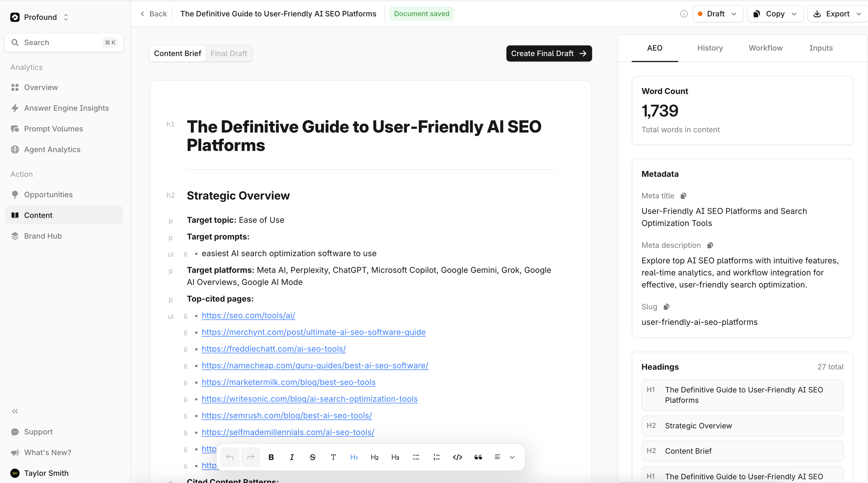Screen dimensions: 868x483
Task: Open the writesonic.com optimization tools link
Action: (x=310, y=399)
